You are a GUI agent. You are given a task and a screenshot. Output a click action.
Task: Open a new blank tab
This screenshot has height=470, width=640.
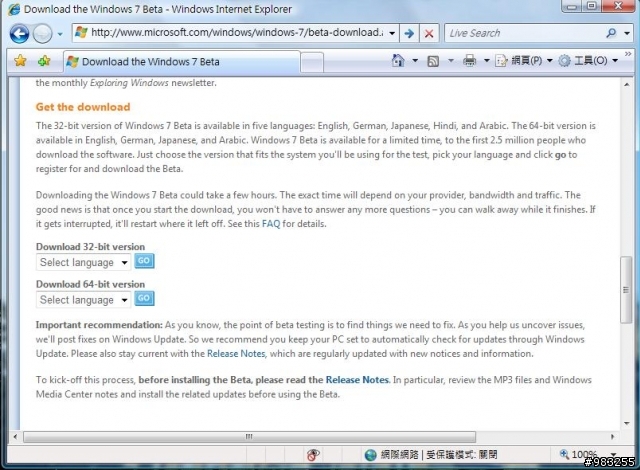pyautogui.click(x=312, y=62)
